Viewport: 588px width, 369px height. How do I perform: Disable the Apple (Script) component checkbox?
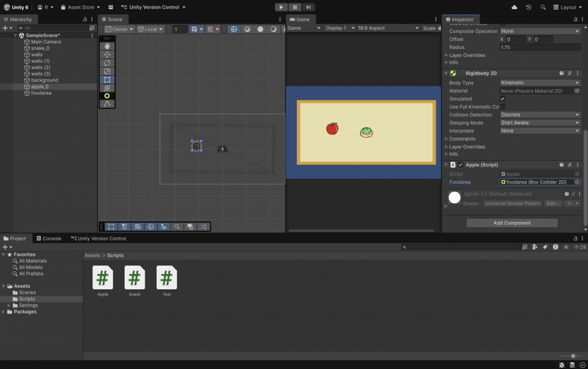[461, 165]
